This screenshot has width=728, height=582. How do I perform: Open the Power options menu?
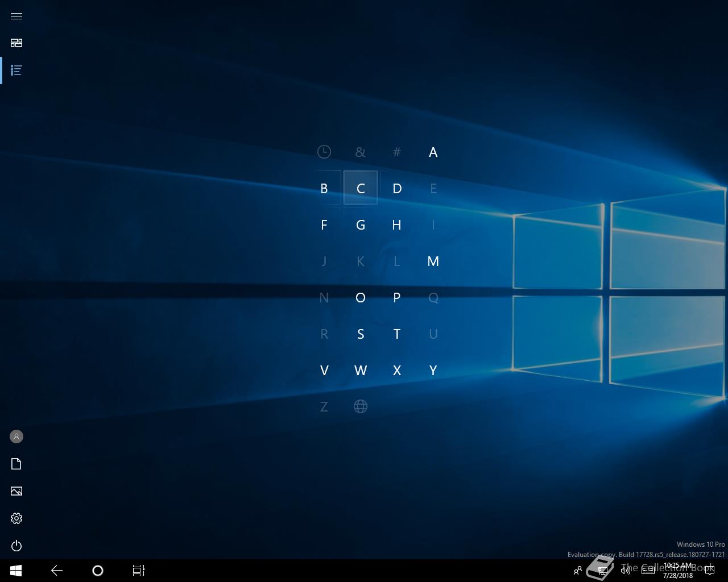(x=16, y=546)
